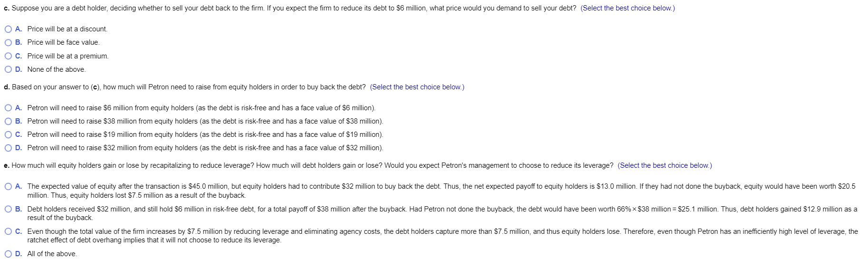Select option A 'Price will be at a discount'
This screenshot has height=269, width=868.
[x=8, y=29]
